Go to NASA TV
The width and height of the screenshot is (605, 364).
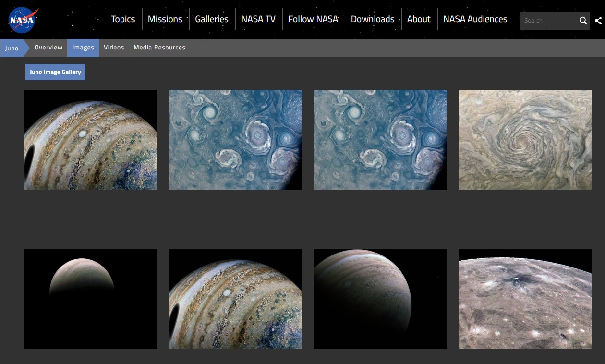point(258,19)
